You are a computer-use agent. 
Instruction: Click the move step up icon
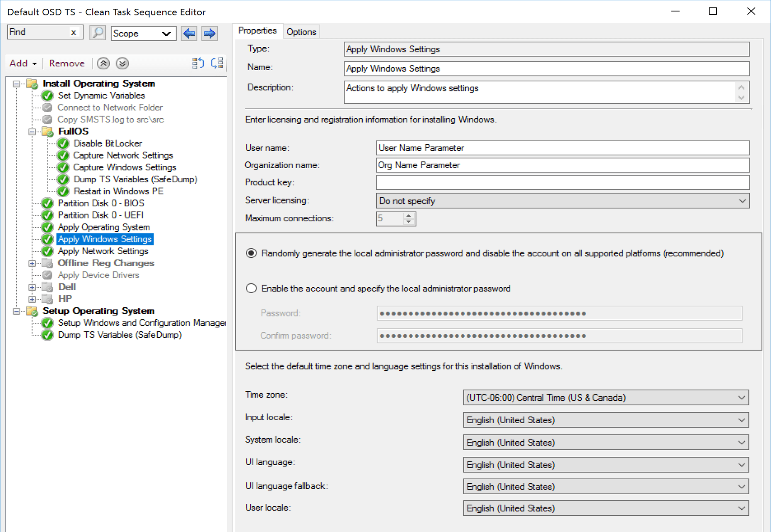tap(103, 63)
